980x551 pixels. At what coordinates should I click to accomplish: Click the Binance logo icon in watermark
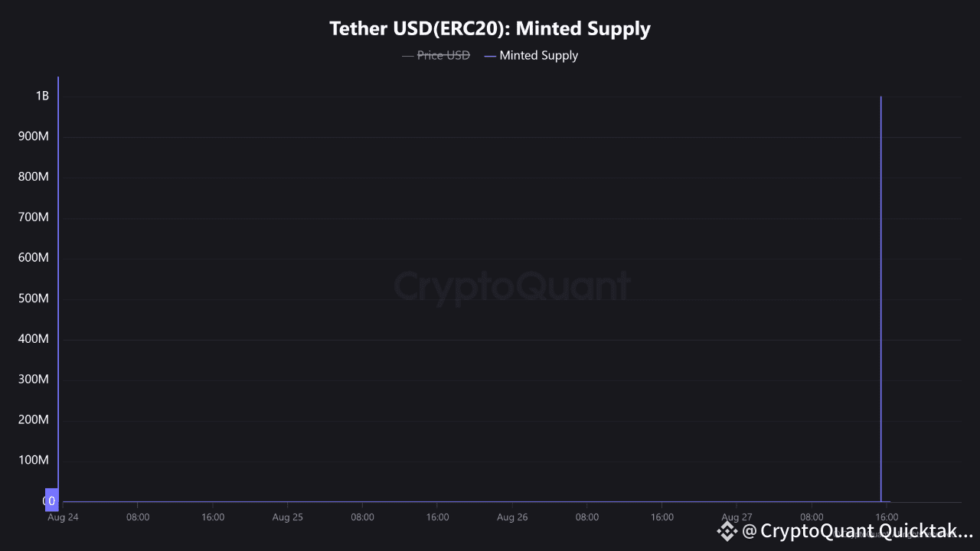pos(726,531)
